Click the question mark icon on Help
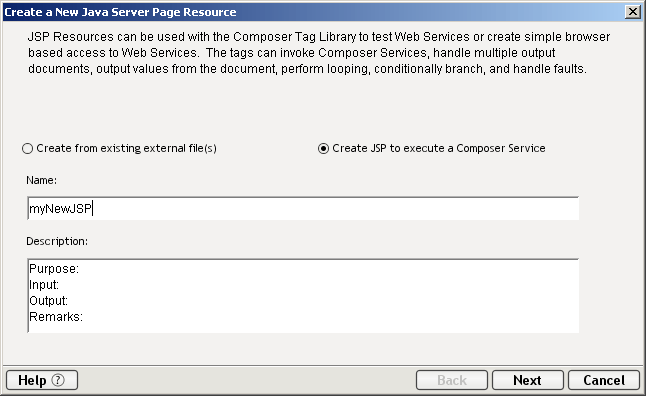The width and height of the screenshot is (646, 396). 58,380
